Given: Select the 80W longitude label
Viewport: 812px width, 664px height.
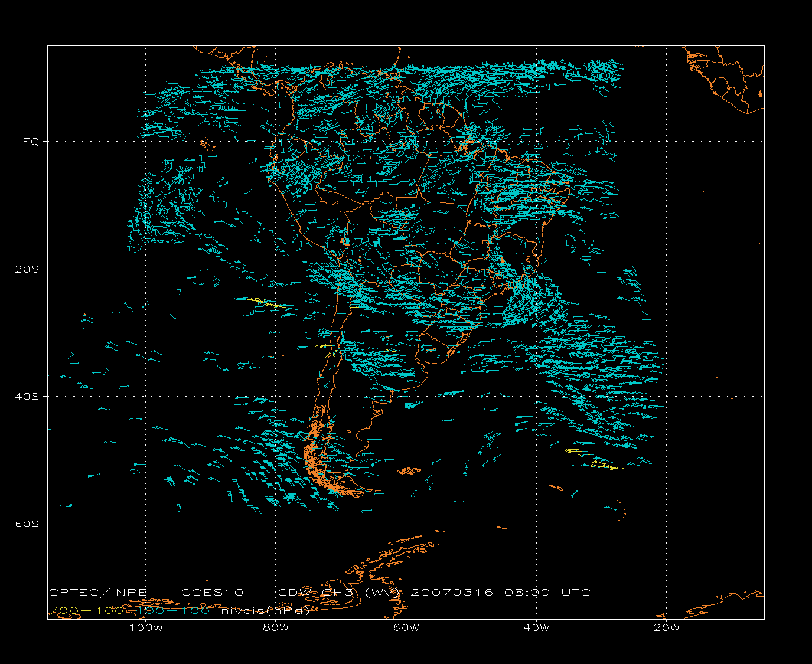Looking at the screenshot, I should point(276,627).
